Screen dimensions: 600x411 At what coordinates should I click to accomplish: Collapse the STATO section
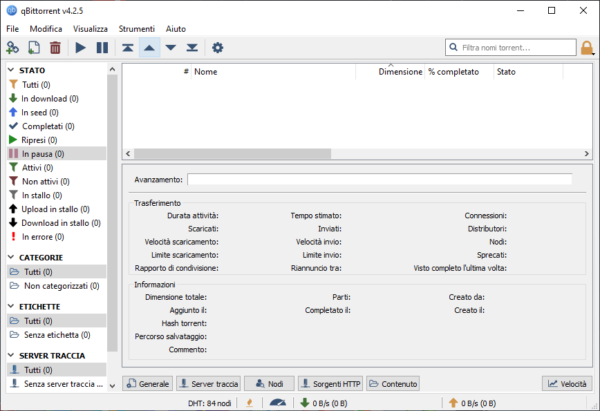(11, 70)
